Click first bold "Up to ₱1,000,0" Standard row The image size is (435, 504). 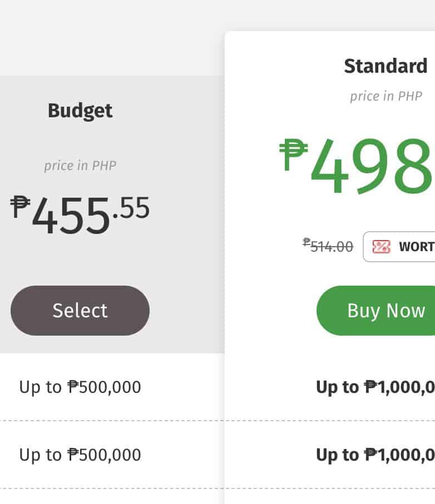point(375,387)
